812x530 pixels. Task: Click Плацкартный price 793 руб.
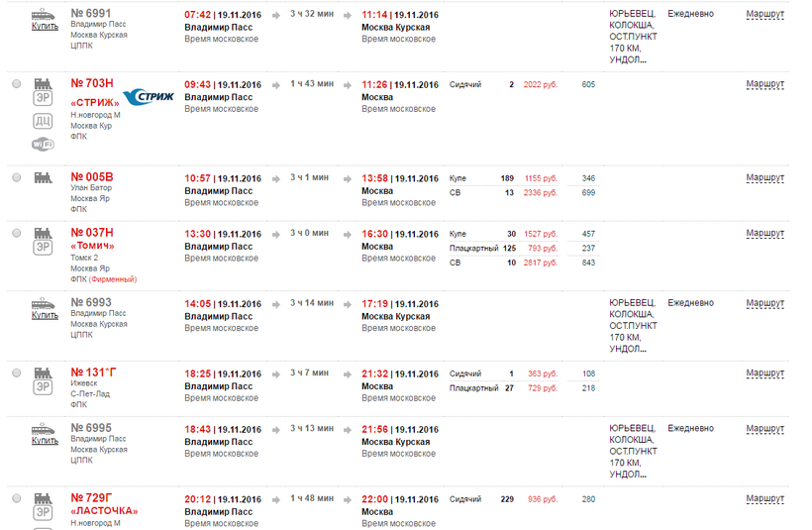543,248
